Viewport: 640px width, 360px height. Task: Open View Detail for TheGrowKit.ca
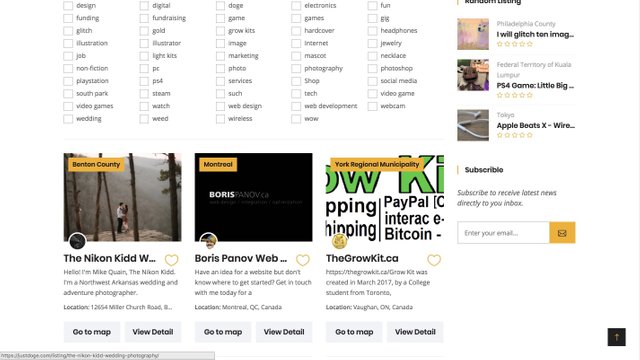[x=415, y=332]
